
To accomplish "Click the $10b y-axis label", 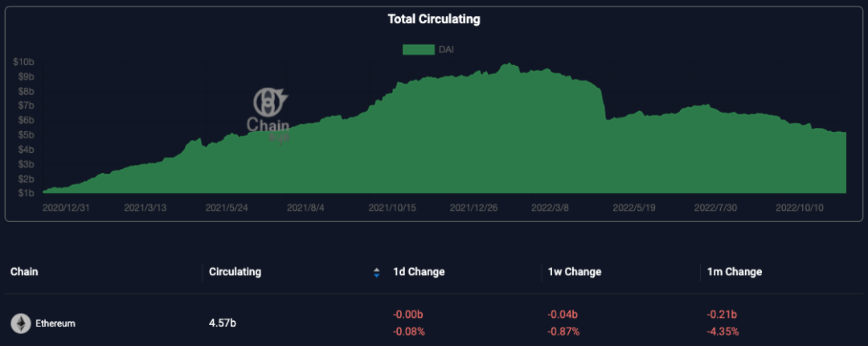I will 23,62.
